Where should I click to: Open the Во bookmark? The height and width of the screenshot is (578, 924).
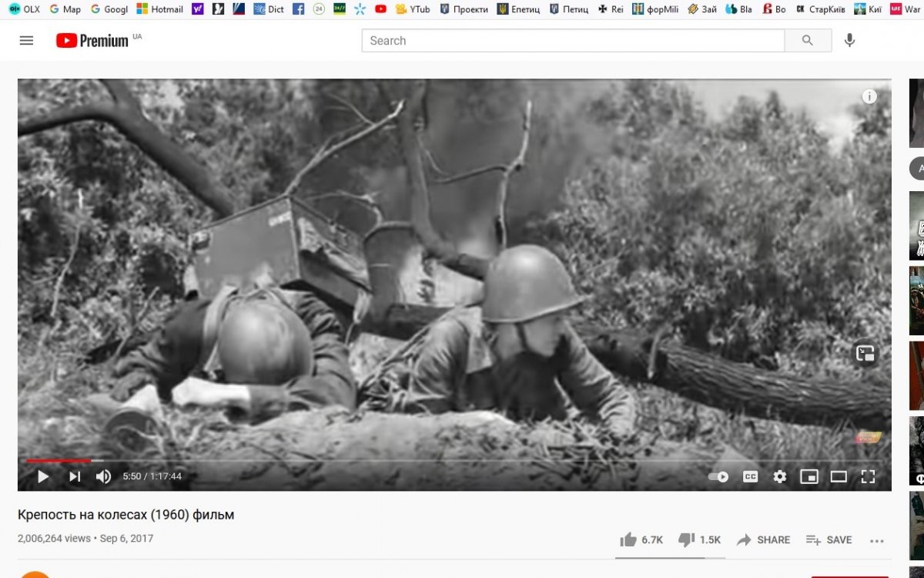(x=774, y=9)
